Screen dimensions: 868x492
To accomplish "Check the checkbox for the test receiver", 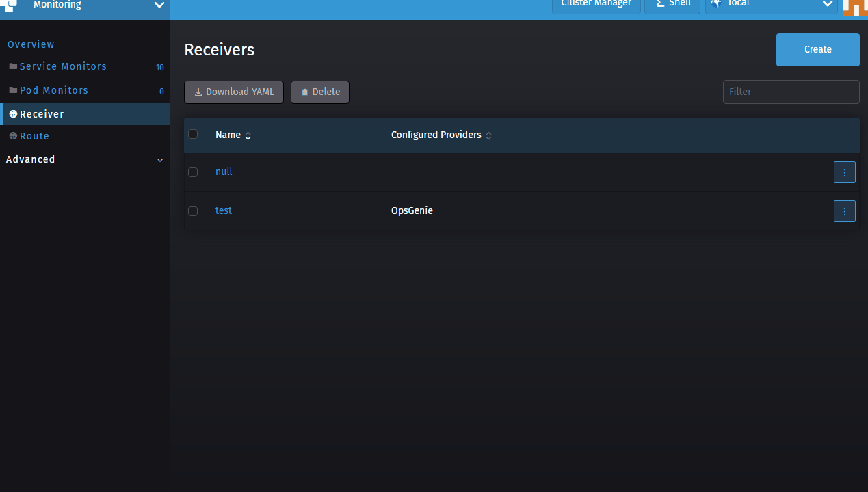I will pyautogui.click(x=193, y=211).
